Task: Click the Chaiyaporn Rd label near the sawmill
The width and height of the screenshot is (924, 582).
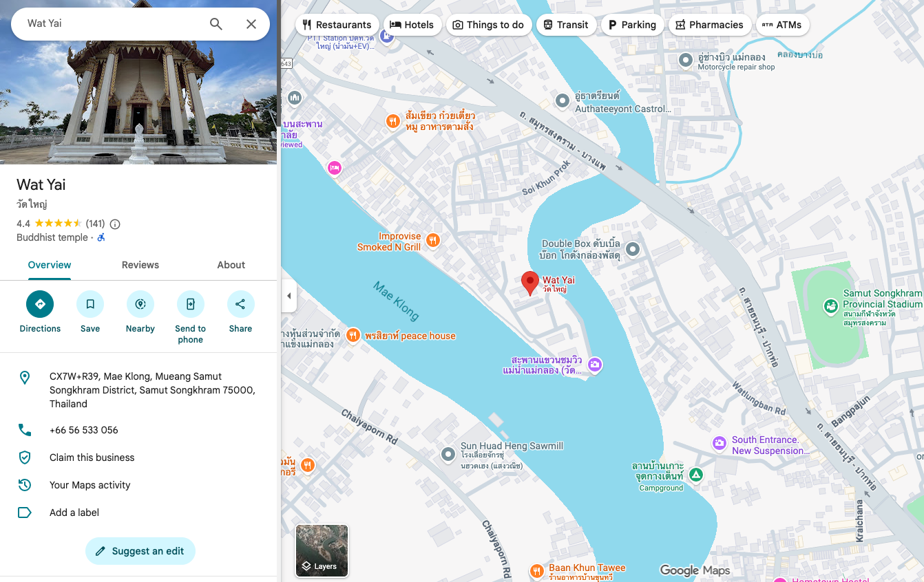Action: click(x=370, y=427)
